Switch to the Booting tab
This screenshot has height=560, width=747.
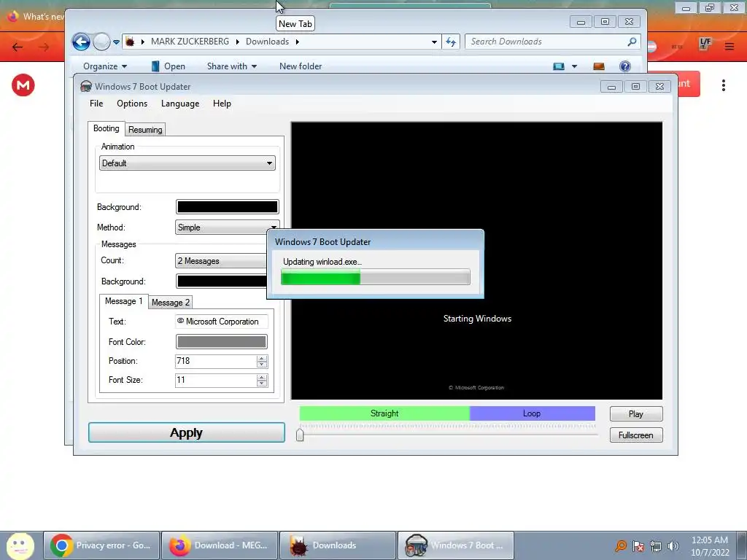pos(107,128)
